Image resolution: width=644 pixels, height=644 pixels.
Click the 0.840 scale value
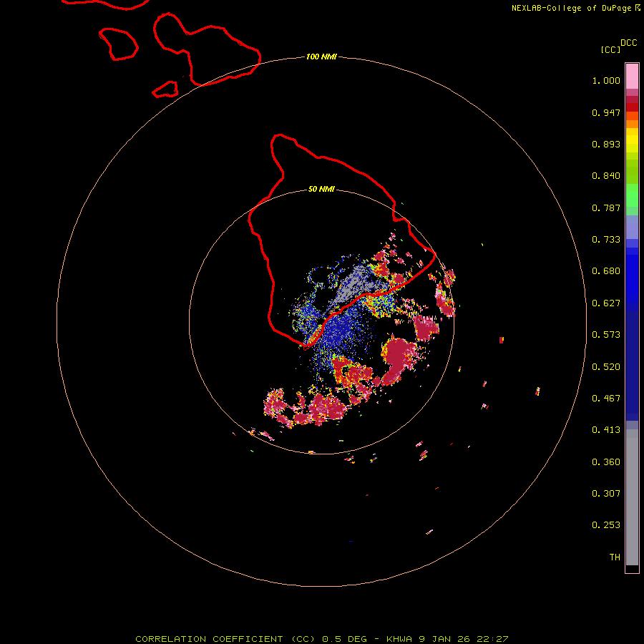click(x=606, y=176)
